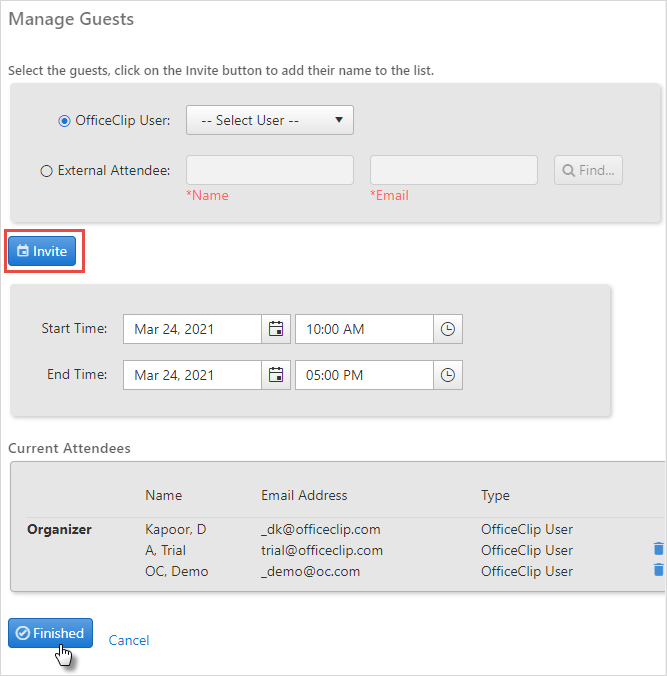
Task: Click the Cancel link
Action: tap(129, 640)
